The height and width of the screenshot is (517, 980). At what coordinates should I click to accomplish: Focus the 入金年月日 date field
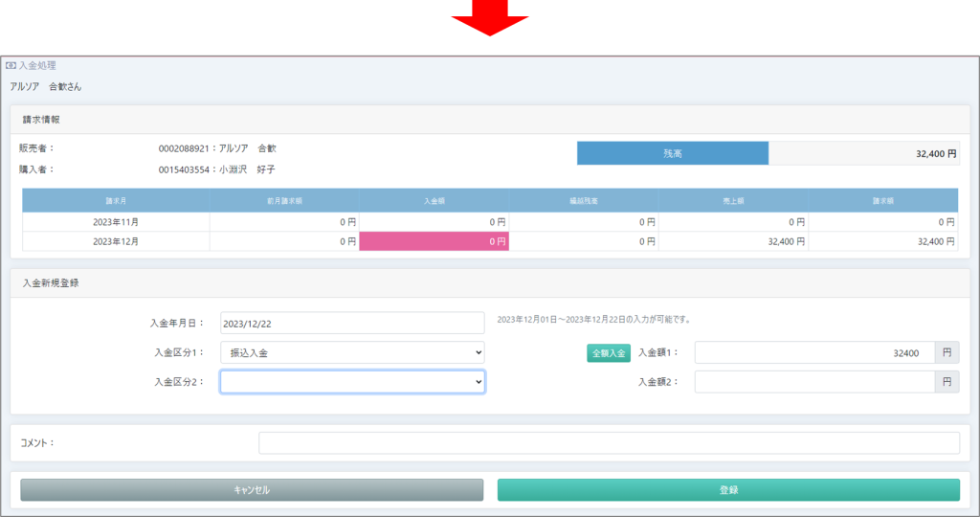point(352,323)
